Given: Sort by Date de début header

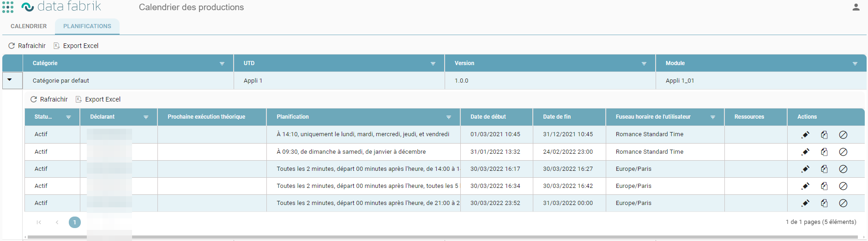Looking at the screenshot, I should click(497, 117).
